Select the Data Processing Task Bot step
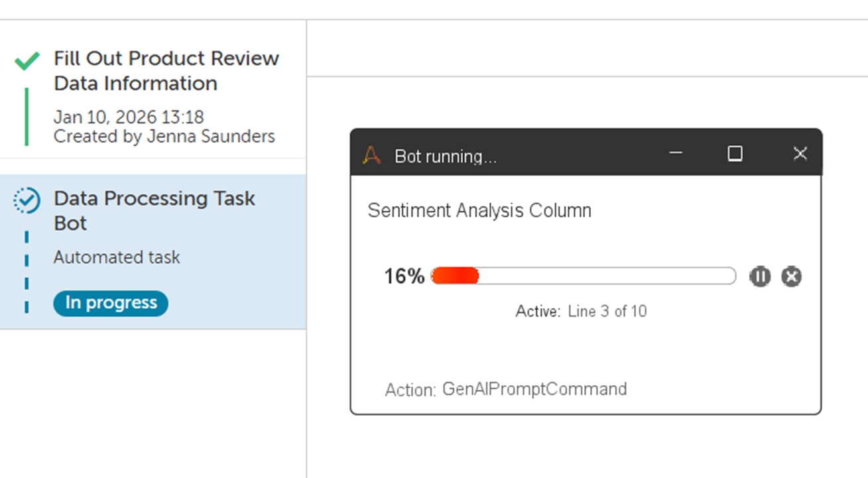 coord(154,210)
